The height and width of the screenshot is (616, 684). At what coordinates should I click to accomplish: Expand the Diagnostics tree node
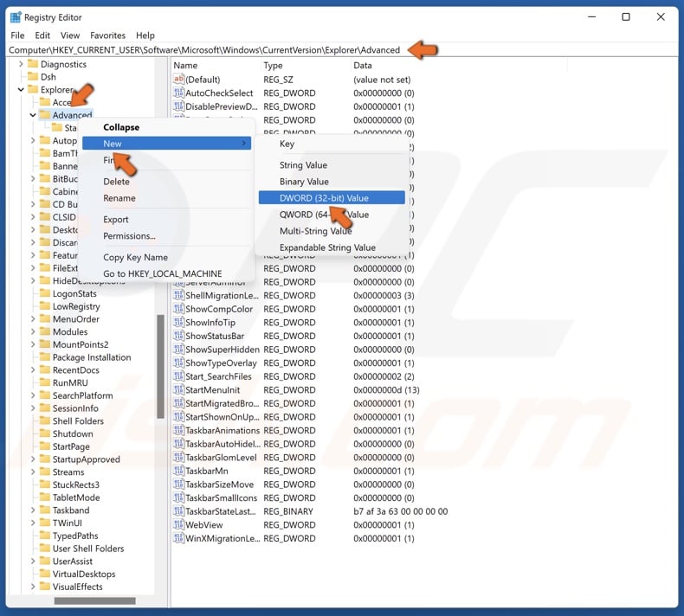[21, 64]
